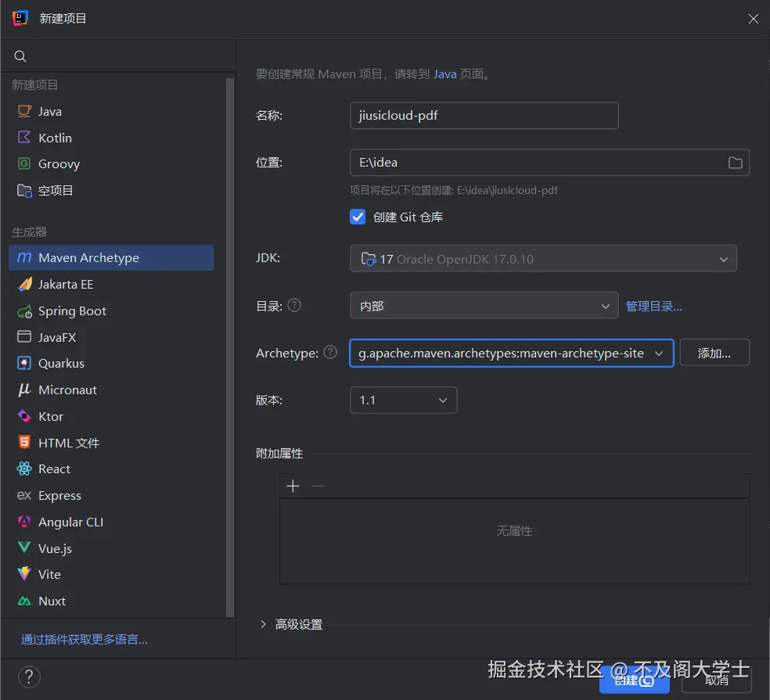
Task: Click the 取消 button
Action: pyautogui.click(x=717, y=680)
